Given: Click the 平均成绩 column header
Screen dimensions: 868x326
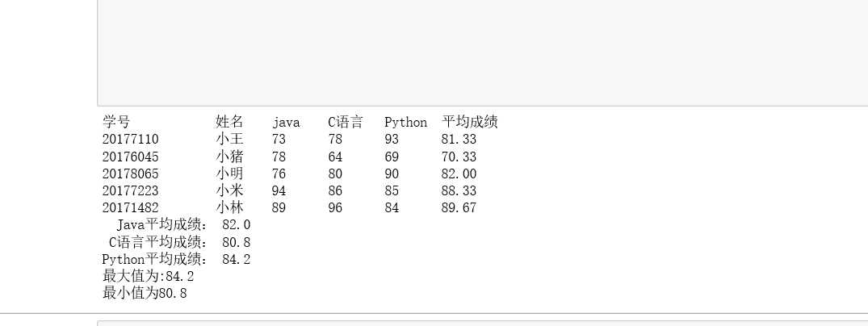Looking at the screenshot, I should coord(469,122).
